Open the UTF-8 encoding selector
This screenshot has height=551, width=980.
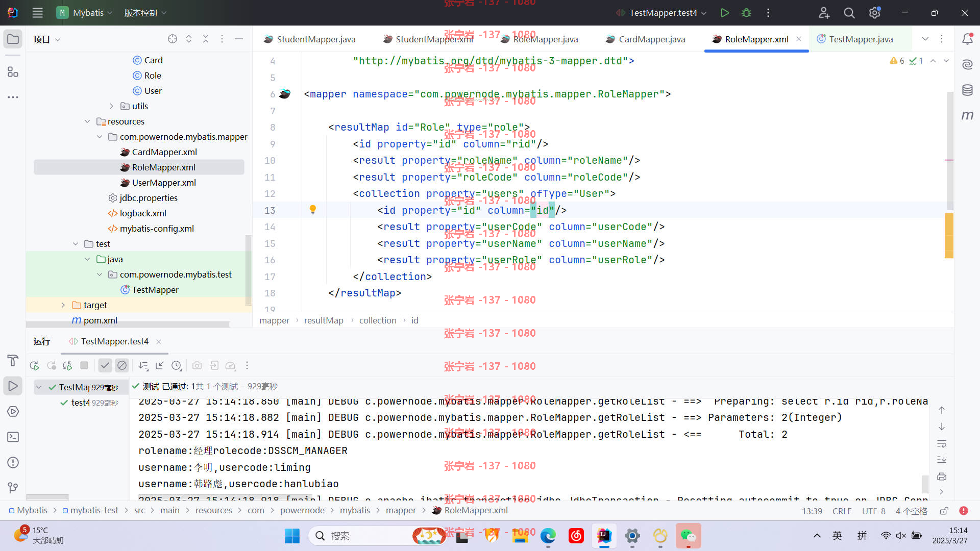click(874, 511)
